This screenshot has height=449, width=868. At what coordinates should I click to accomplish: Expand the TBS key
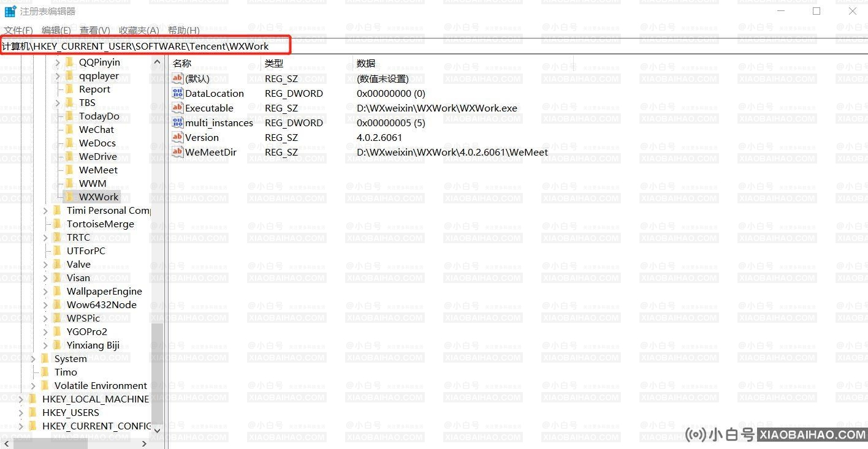click(58, 102)
